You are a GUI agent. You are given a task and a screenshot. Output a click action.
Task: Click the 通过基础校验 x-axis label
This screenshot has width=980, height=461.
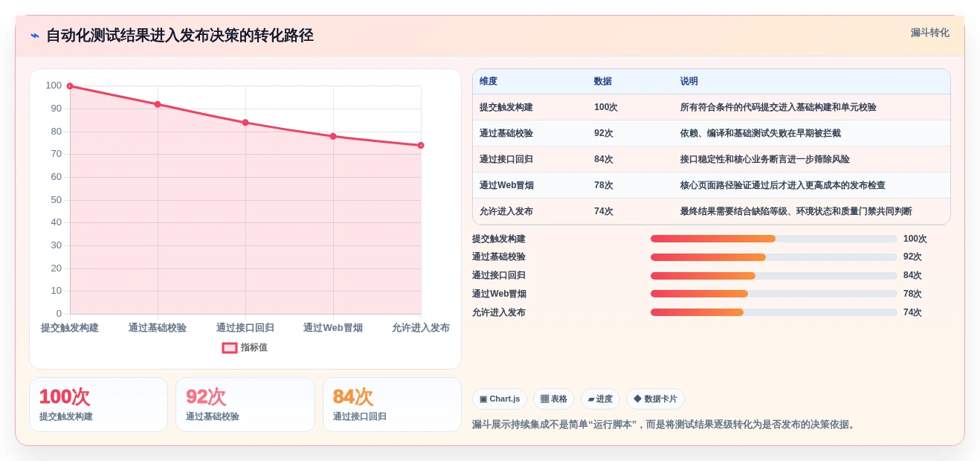click(158, 328)
